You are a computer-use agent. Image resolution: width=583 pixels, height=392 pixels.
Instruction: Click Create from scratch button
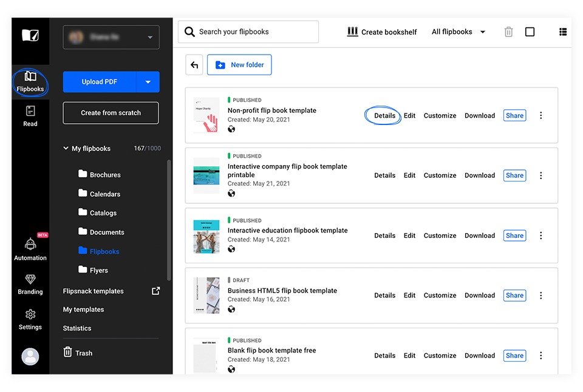point(111,113)
